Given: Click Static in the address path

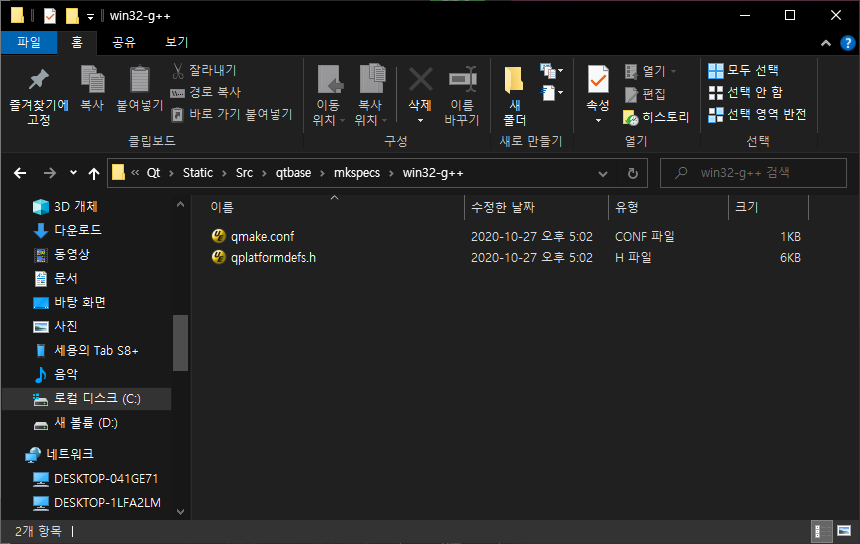Looking at the screenshot, I should tap(197, 173).
